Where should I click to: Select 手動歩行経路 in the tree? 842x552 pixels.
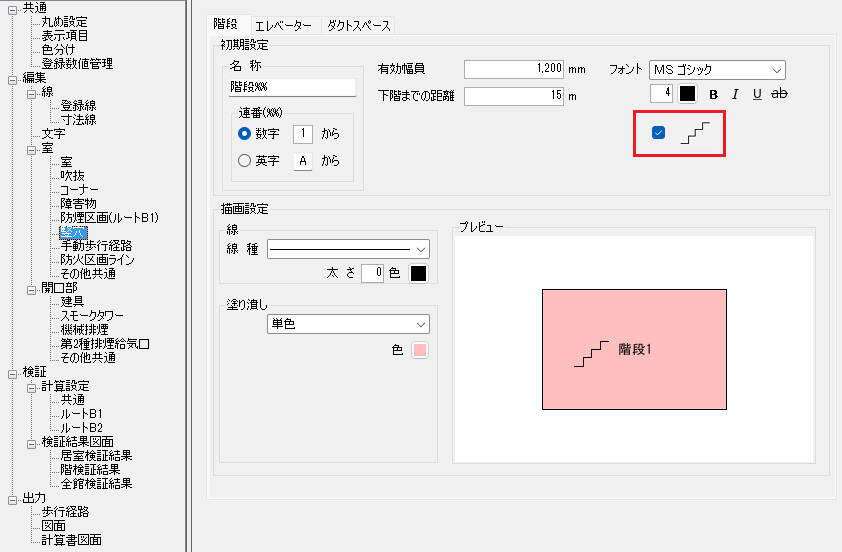(x=96, y=246)
